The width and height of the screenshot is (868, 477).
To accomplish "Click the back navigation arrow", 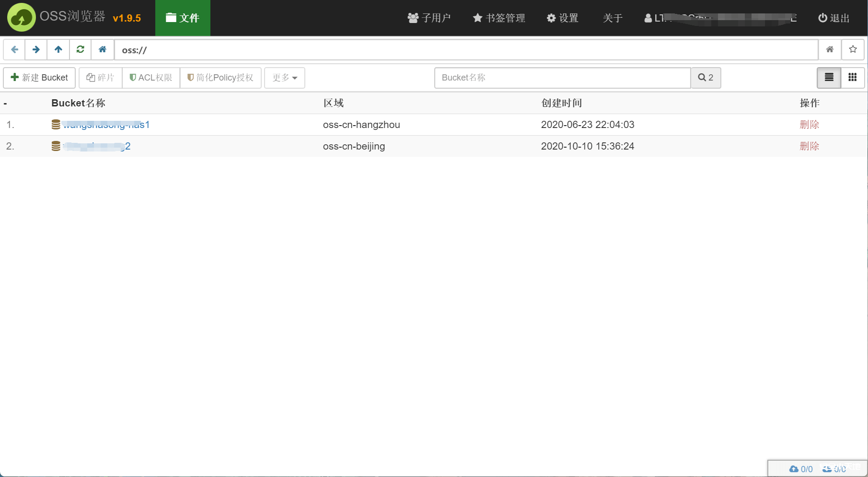I will coord(14,49).
